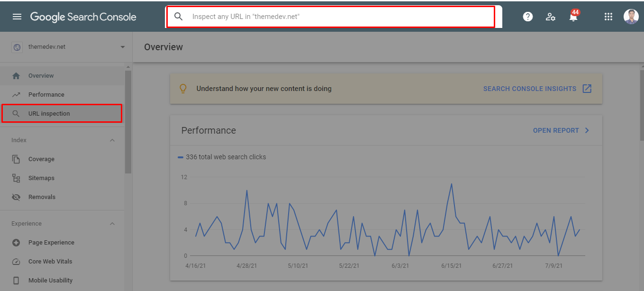Click SEARCH CONSOLE INSIGHTS link

pyautogui.click(x=530, y=89)
